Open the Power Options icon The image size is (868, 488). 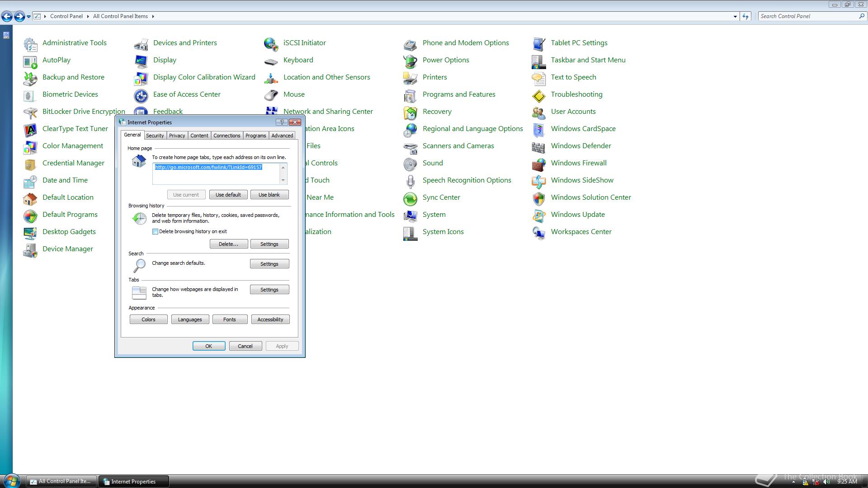point(410,61)
